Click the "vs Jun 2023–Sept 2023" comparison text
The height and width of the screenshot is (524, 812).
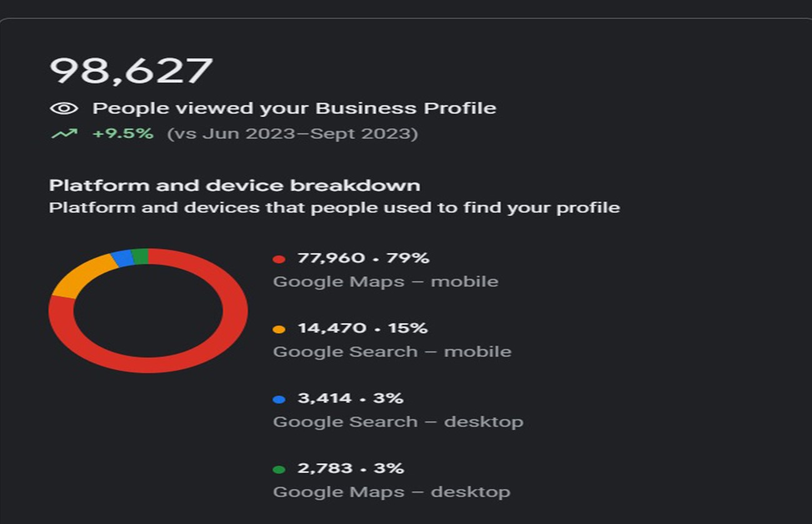click(292, 134)
